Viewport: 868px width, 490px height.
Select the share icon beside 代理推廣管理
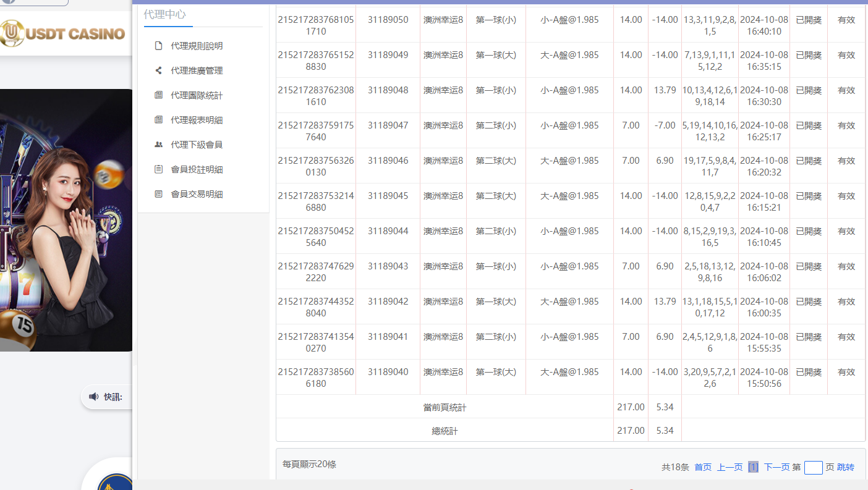pos(160,70)
